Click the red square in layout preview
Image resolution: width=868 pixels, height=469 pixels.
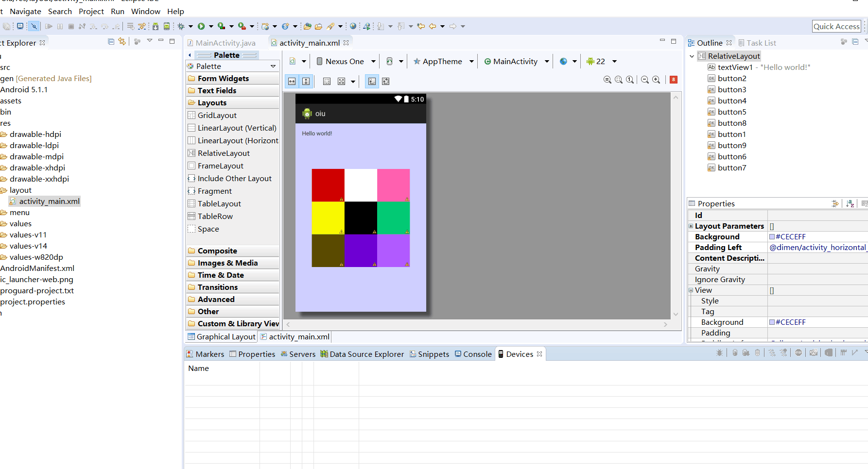328,185
